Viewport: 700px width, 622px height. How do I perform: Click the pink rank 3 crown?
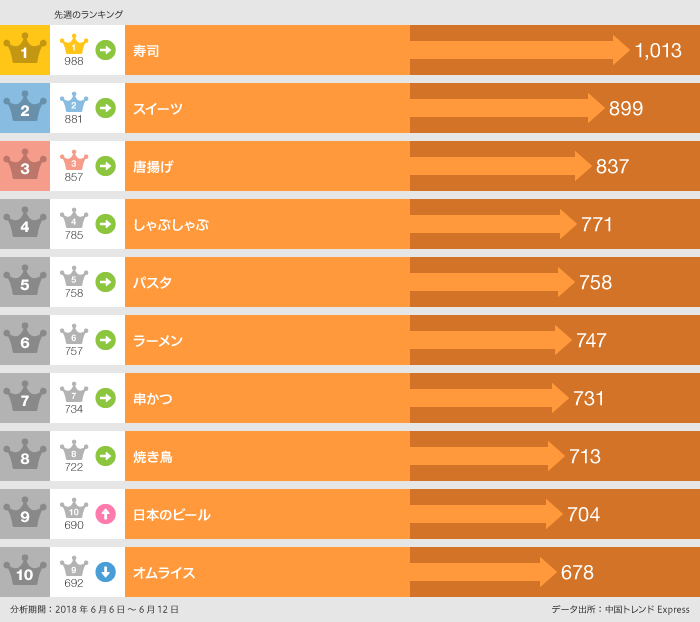[25, 166]
